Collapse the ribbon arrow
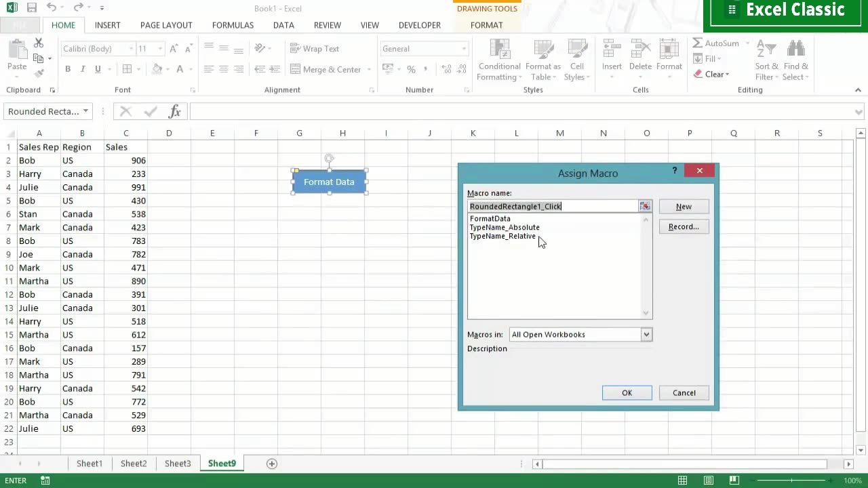Viewport: 868px width, 488px height. pyautogui.click(x=858, y=90)
